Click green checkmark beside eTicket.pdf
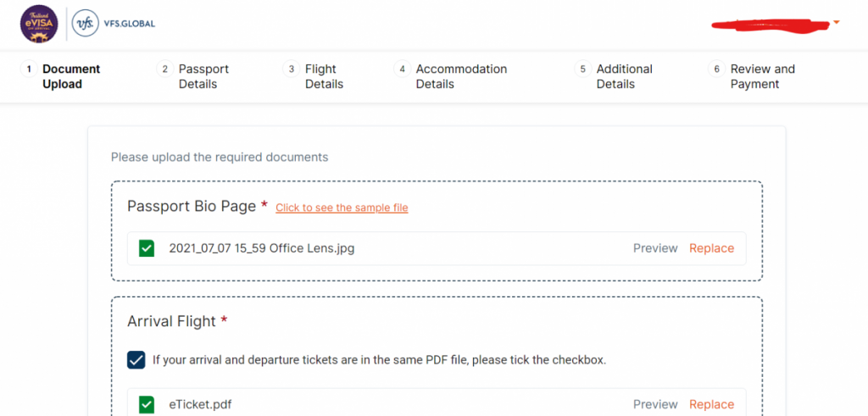Image resolution: width=868 pixels, height=416 pixels. 147,404
